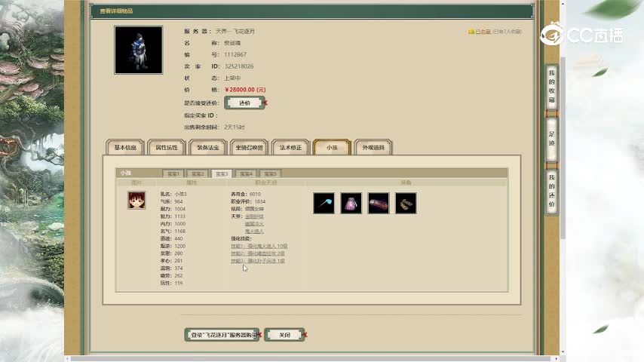Click the child portrait avatar
This screenshot has height=362, width=644.
tap(136, 200)
